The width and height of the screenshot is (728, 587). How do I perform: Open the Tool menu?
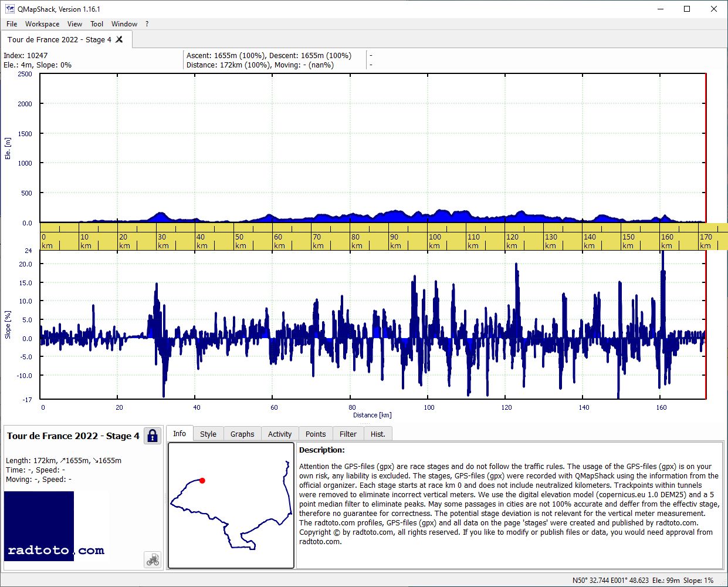click(x=97, y=24)
